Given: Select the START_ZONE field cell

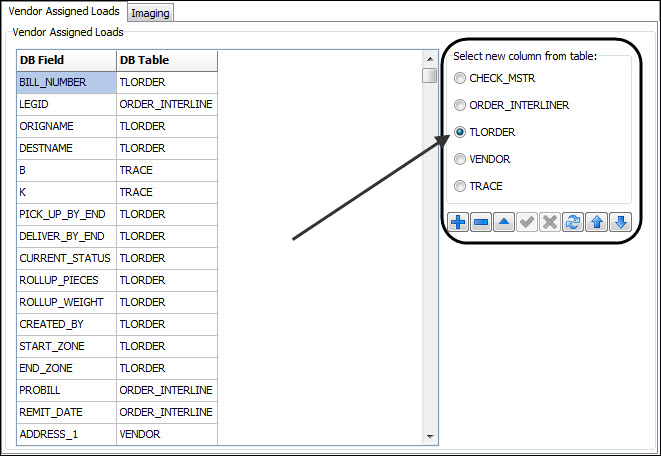Looking at the screenshot, I should pos(67,346).
